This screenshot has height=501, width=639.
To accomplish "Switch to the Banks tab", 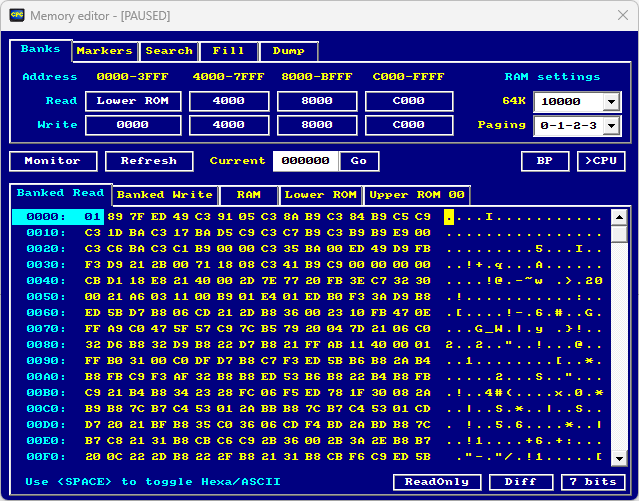I will point(40,49).
